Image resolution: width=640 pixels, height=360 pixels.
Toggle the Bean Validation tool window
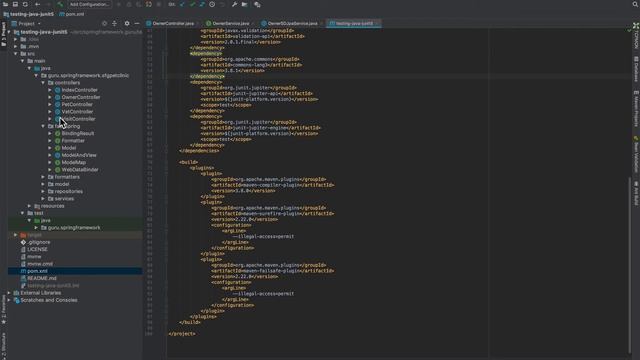pos(636,154)
